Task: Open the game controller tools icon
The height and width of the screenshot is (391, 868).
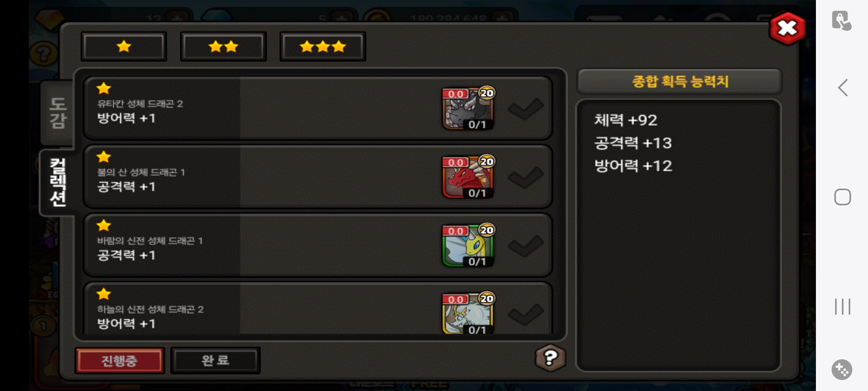Action: pyautogui.click(x=842, y=370)
